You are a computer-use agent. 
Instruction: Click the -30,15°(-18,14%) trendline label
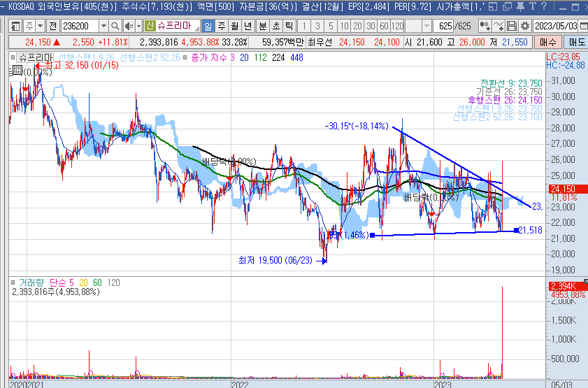coord(357,126)
